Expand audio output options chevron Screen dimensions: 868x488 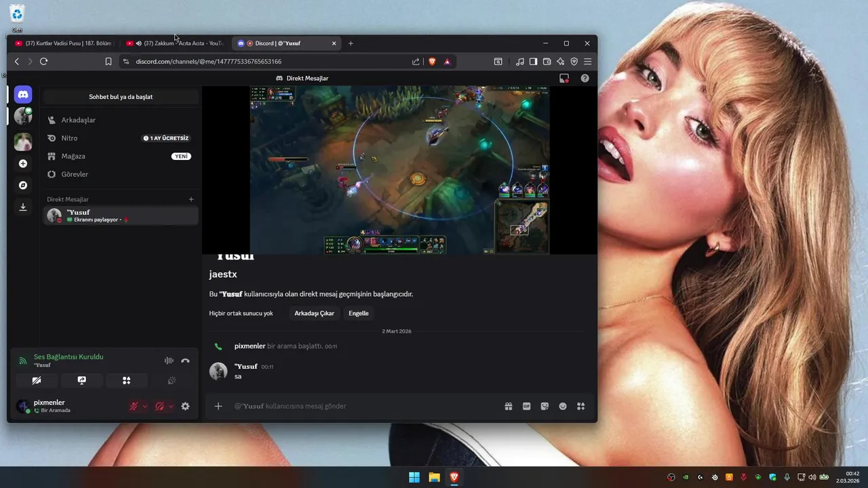(x=170, y=406)
